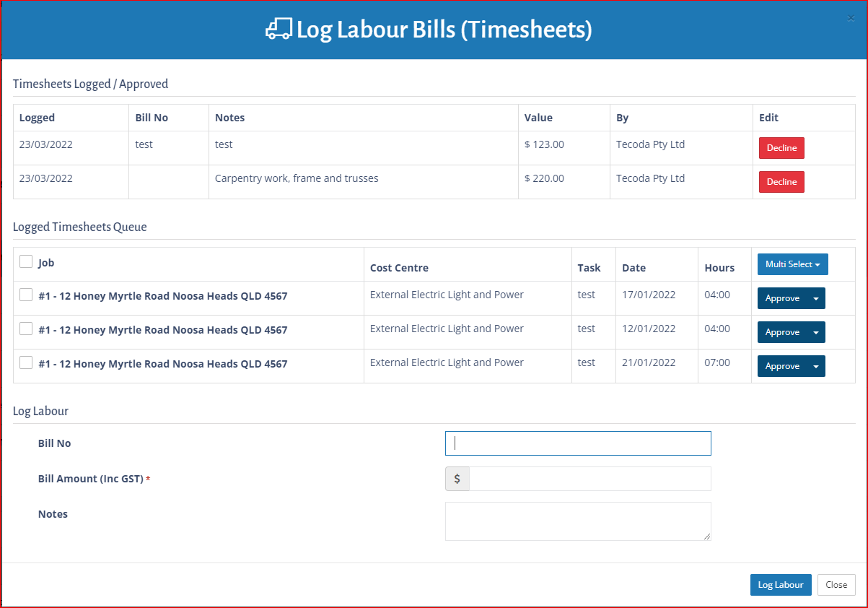Image resolution: width=868 pixels, height=608 pixels.
Task: Approve the 04:00 timesheet dated 17/01/2022
Action: [x=782, y=298]
